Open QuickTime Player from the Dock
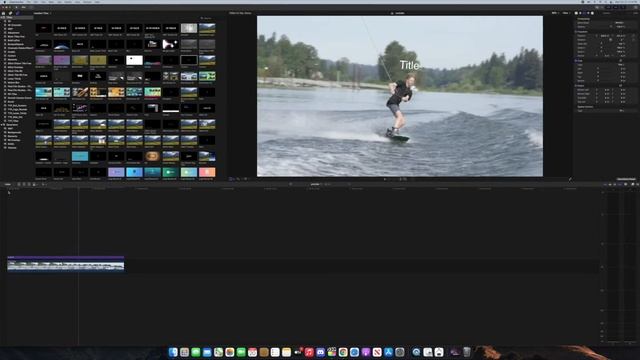 pos(416,352)
